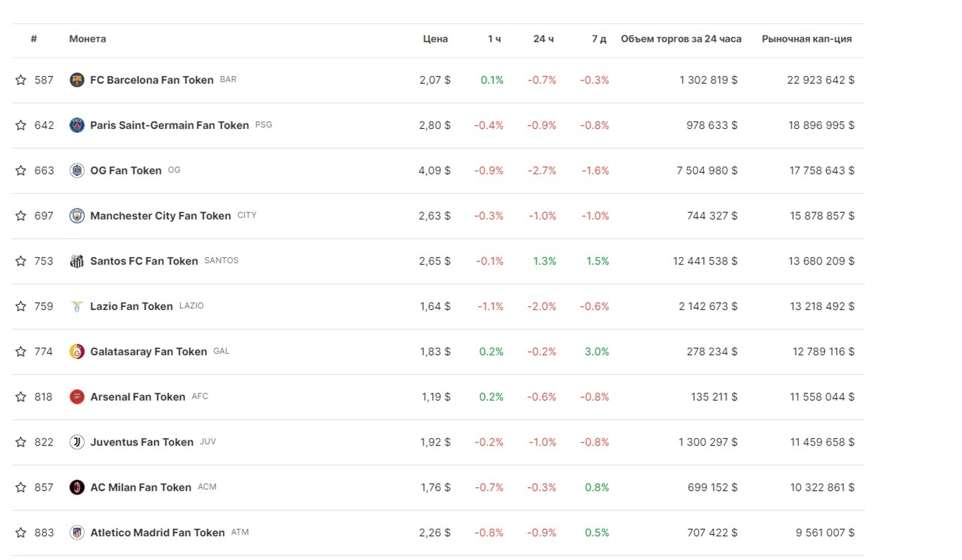Screen dimensions: 962x560
Task: Click the Arsenal crest icon
Action: (x=77, y=397)
